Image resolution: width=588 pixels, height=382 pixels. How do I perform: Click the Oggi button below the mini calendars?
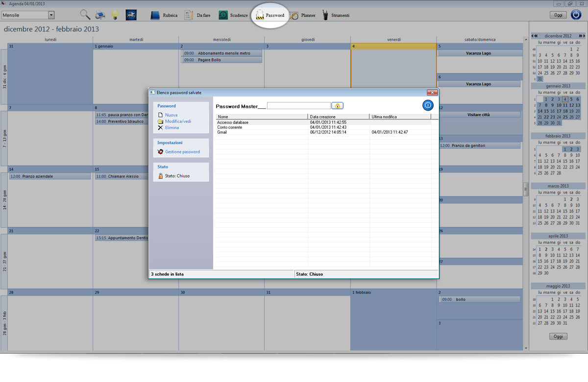click(558, 336)
